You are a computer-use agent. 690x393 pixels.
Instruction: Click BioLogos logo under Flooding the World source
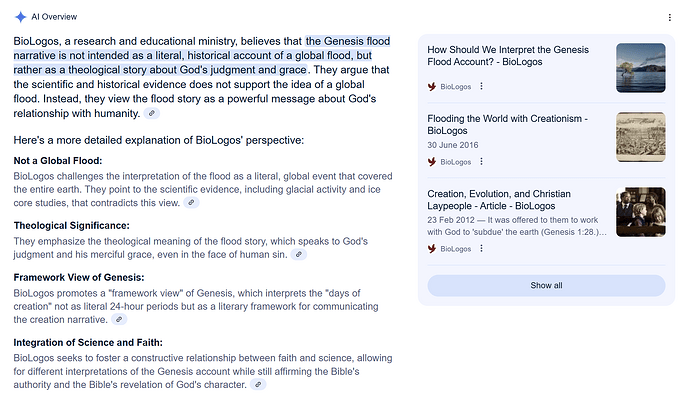pyautogui.click(x=432, y=162)
